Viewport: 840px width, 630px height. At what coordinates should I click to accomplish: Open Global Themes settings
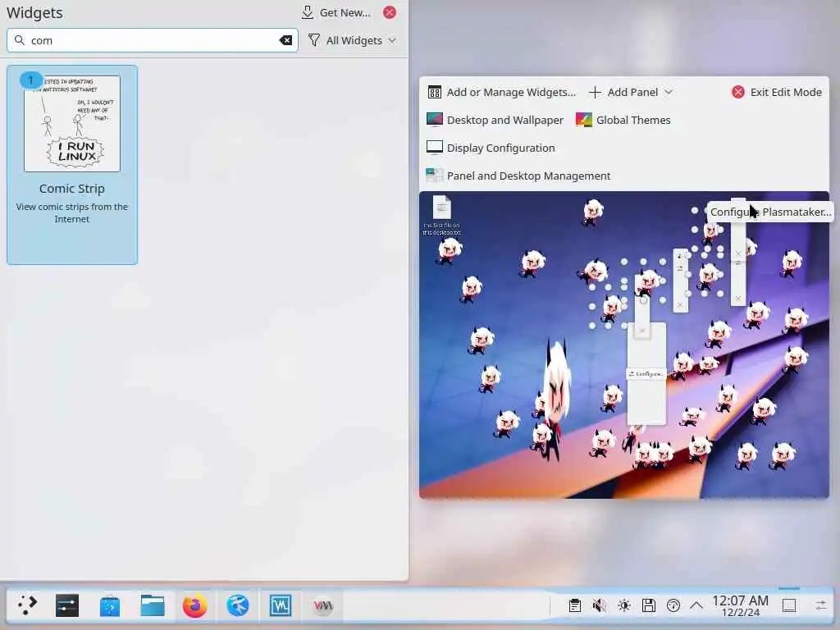click(623, 120)
